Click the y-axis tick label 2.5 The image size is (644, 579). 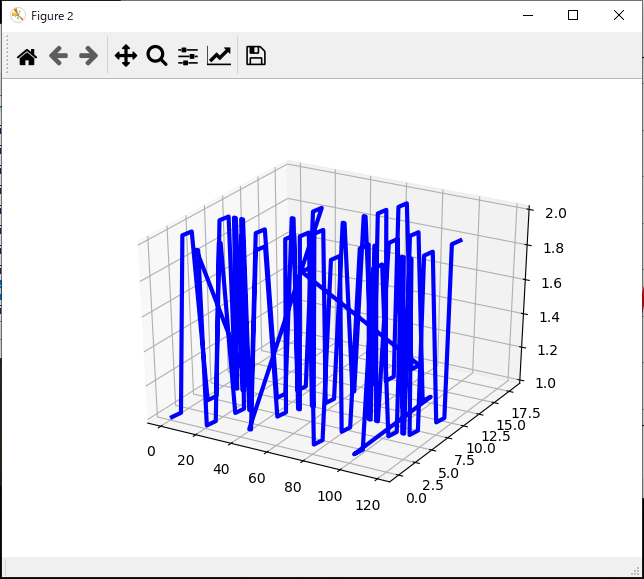[433, 486]
